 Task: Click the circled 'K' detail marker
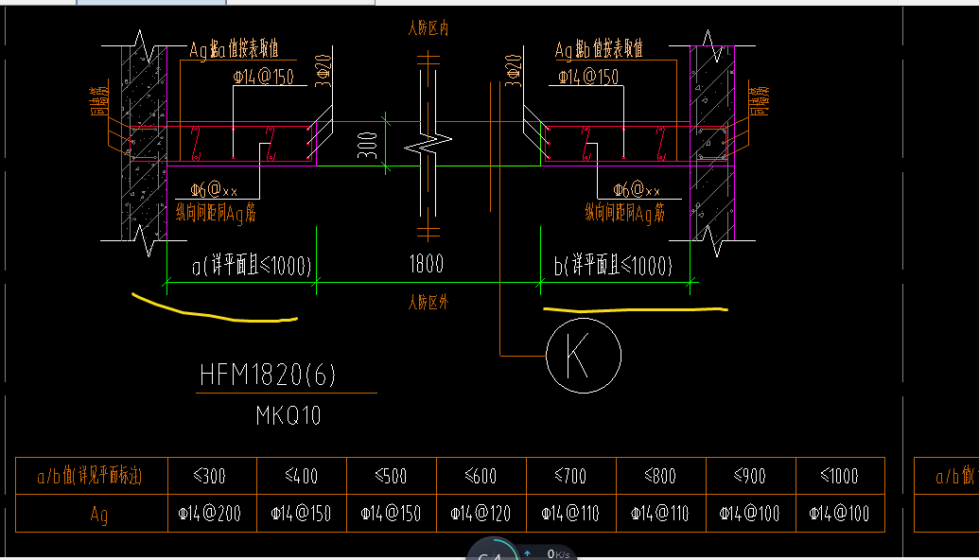pyautogui.click(x=584, y=356)
